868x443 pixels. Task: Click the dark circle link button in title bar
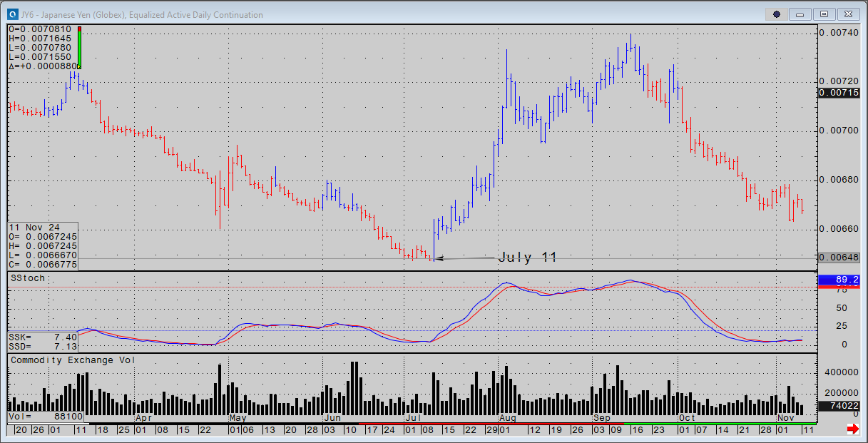tap(777, 14)
